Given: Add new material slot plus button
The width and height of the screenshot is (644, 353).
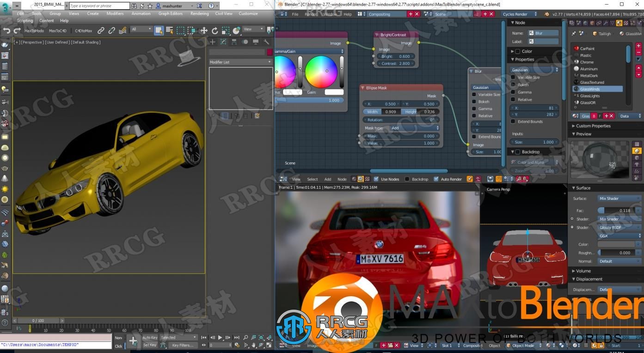Looking at the screenshot, I should coord(638,46).
